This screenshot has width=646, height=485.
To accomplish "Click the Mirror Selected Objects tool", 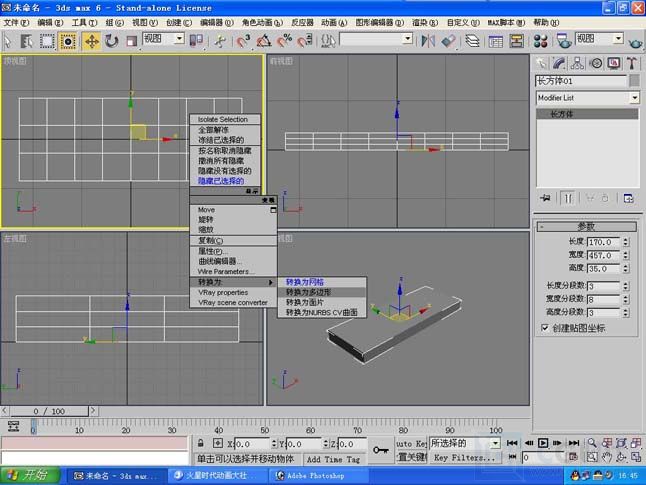I will [428, 41].
